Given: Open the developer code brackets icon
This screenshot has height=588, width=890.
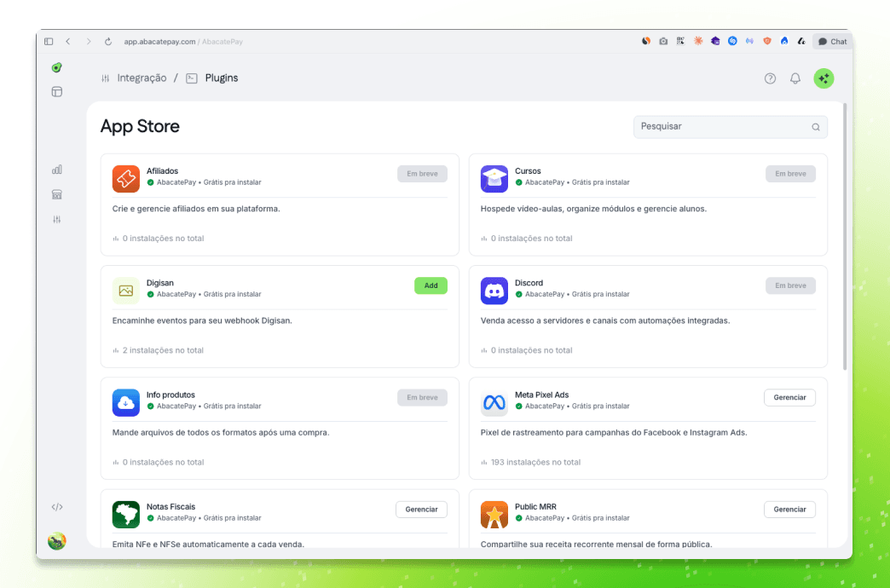Looking at the screenshot, I should pos(57,507).
